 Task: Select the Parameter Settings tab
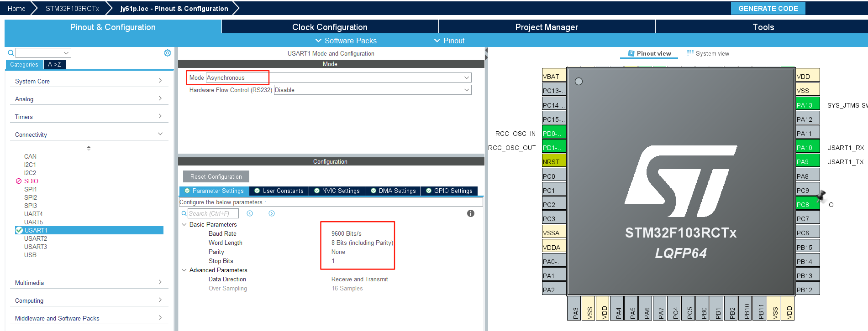pos(214,191)
